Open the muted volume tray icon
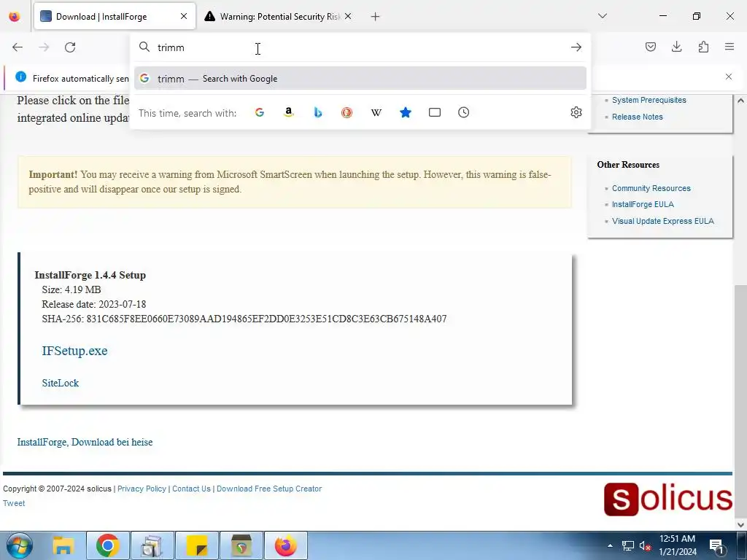This screenshot has width=747, height=560. pos(645,545)
